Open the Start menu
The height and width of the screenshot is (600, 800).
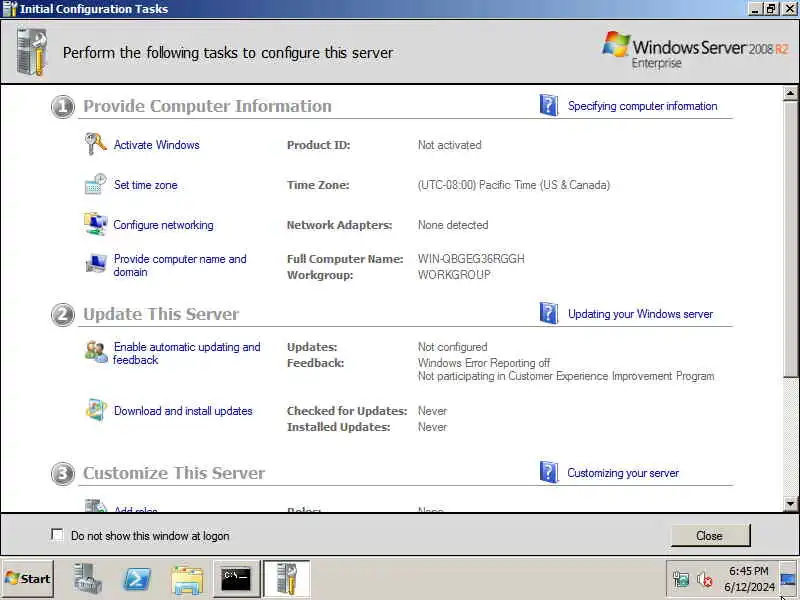click(x=28, y=579)
